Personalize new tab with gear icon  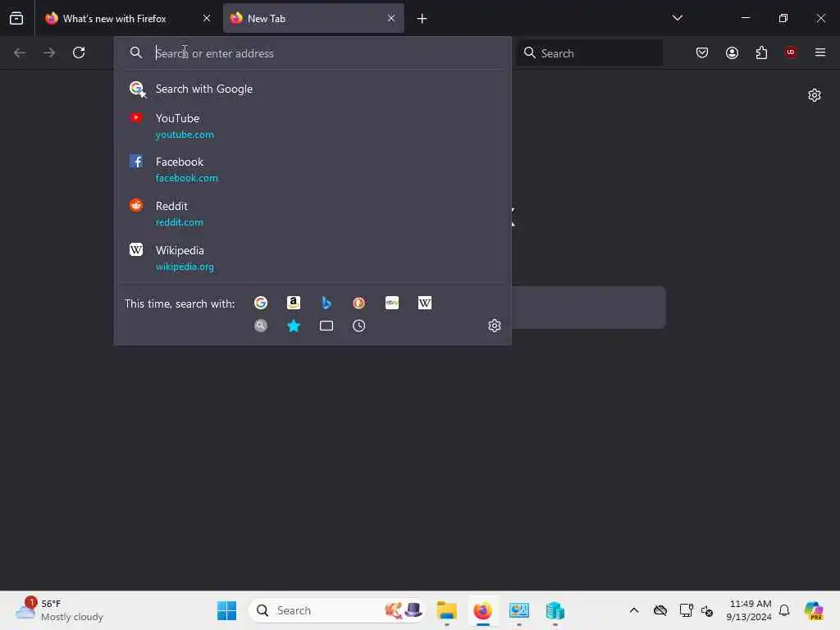815,95
